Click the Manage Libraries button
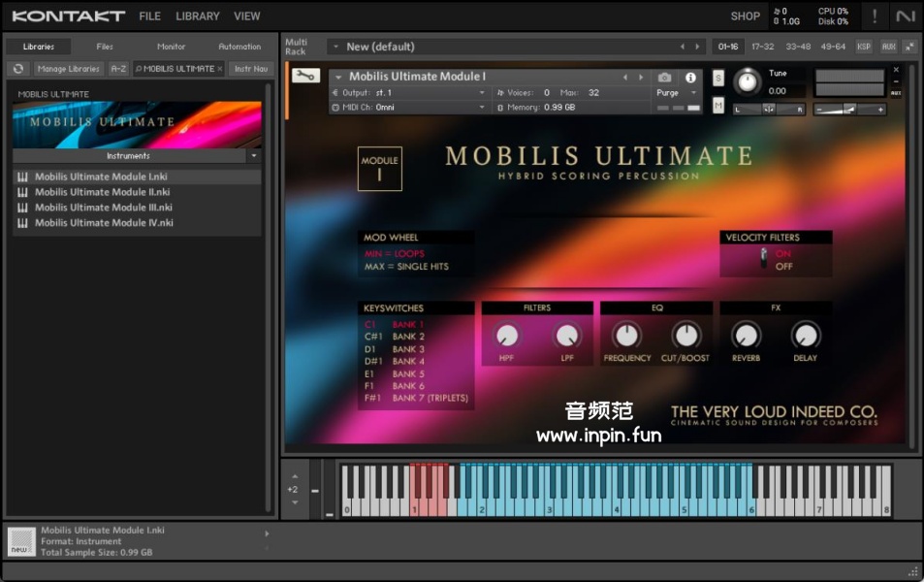Screen dimensions: 924x582 pyautogui.click(x=69, y=69)
